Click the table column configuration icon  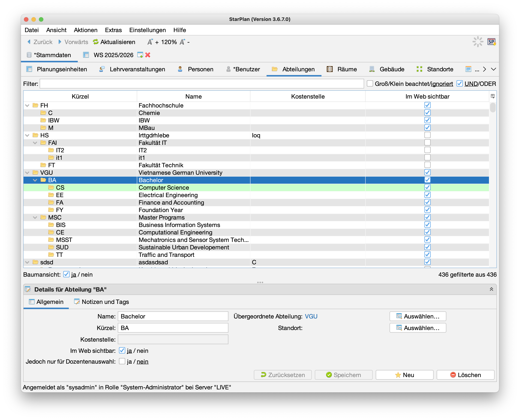493,96
